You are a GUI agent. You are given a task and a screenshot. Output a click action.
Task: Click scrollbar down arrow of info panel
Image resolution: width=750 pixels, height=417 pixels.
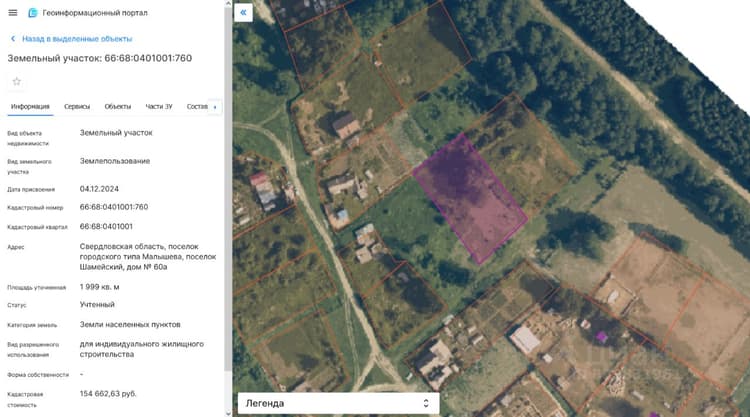(x=228, y=413)
